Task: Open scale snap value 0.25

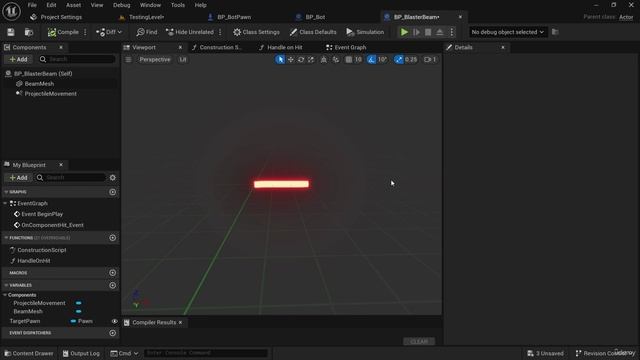Action: pos(411,60)
